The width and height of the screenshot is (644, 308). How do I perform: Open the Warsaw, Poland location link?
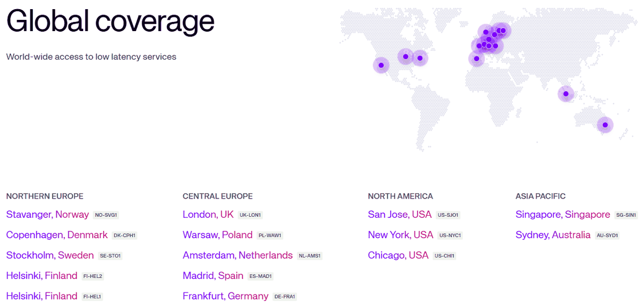[217, 235]
